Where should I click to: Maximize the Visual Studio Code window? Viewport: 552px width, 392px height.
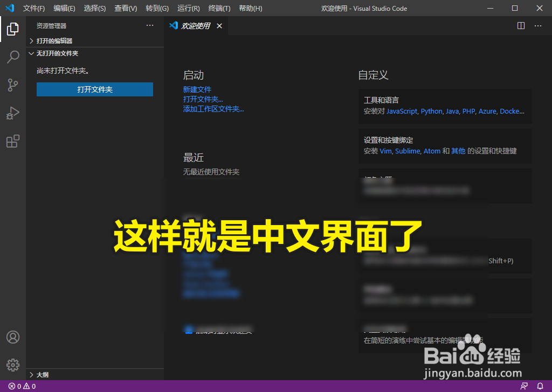click(x=515, y=8)
